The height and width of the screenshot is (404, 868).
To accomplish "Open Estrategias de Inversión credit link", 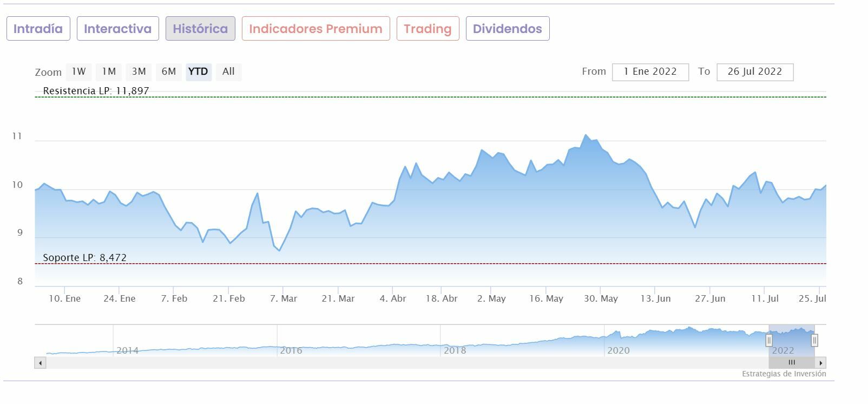I will pyautogui.click(x=784, y=374).
